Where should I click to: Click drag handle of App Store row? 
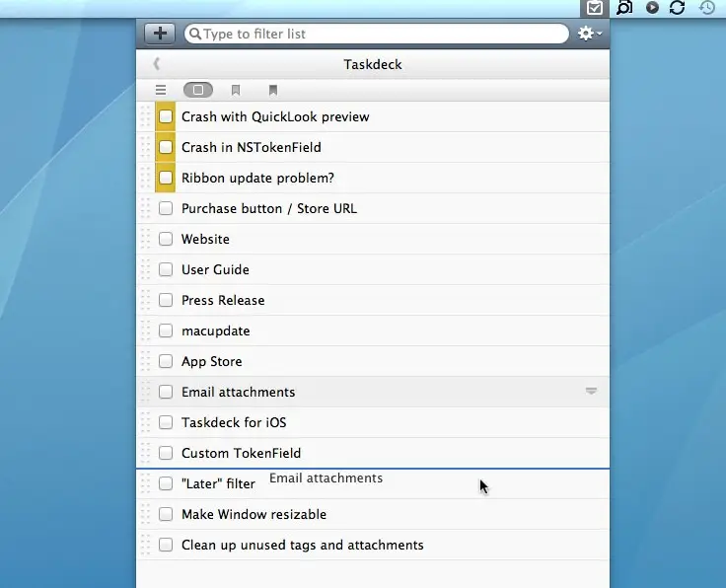pyautogui.click(x=145, y=361)
